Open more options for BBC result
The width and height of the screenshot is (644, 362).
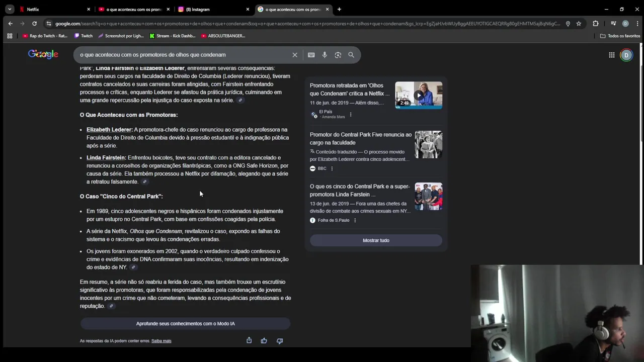click(x=332, y=168)
